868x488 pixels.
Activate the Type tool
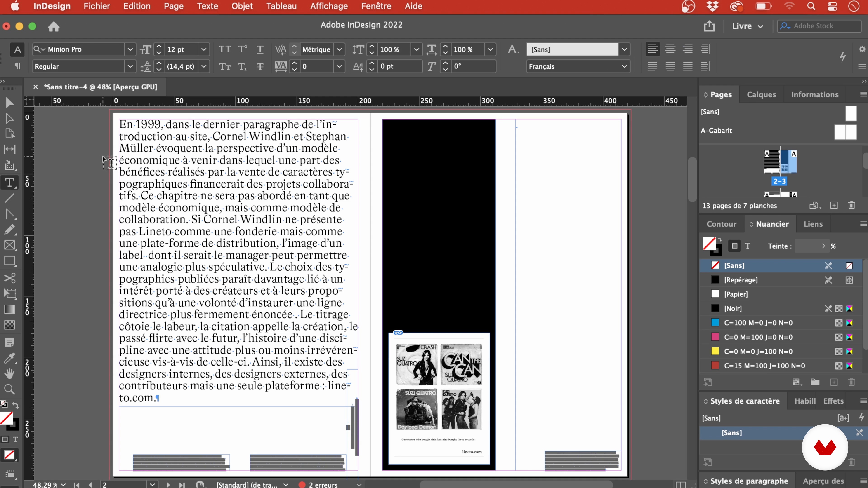[9, 183]
